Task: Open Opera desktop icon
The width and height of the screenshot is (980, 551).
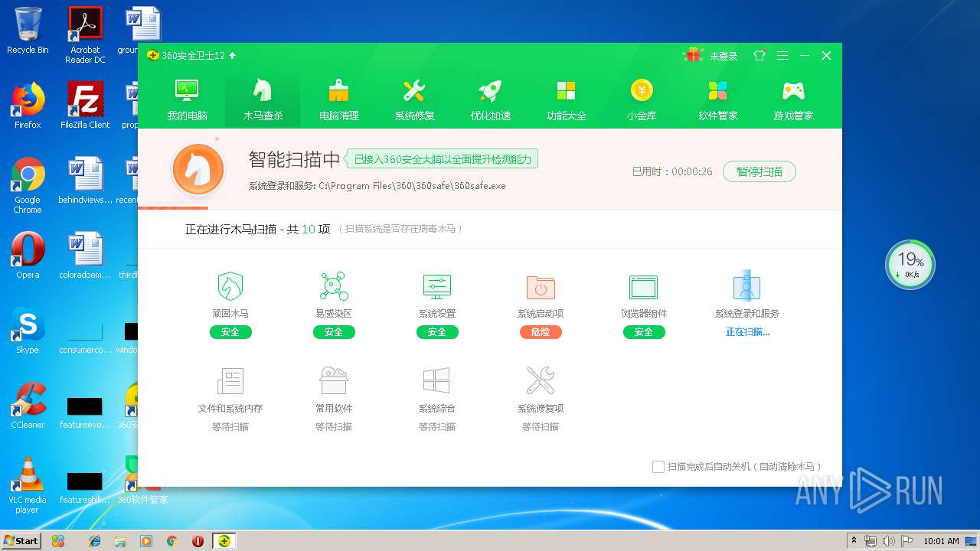Action: [28, 256]
